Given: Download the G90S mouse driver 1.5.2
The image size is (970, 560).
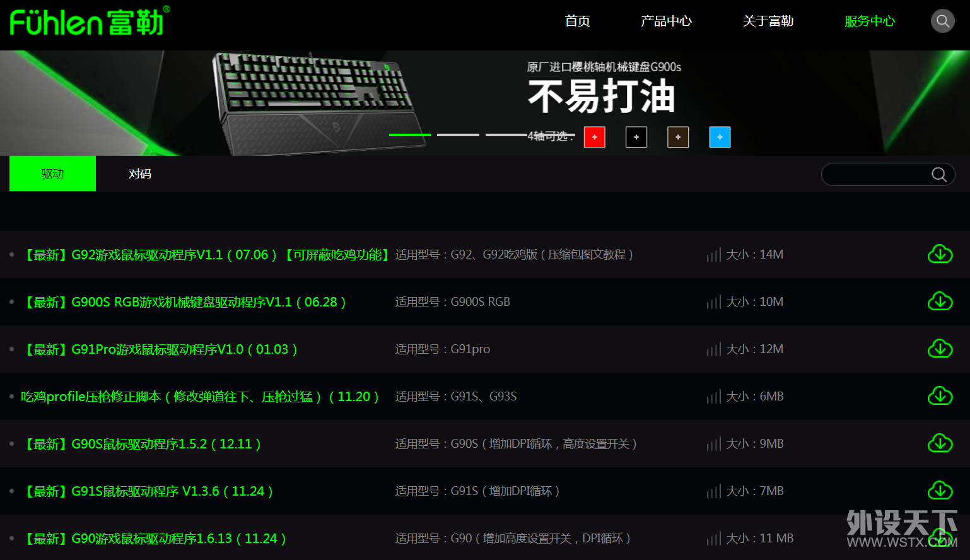Looking at the screenshot, I should pyautogui.click(x=940, y=443).
